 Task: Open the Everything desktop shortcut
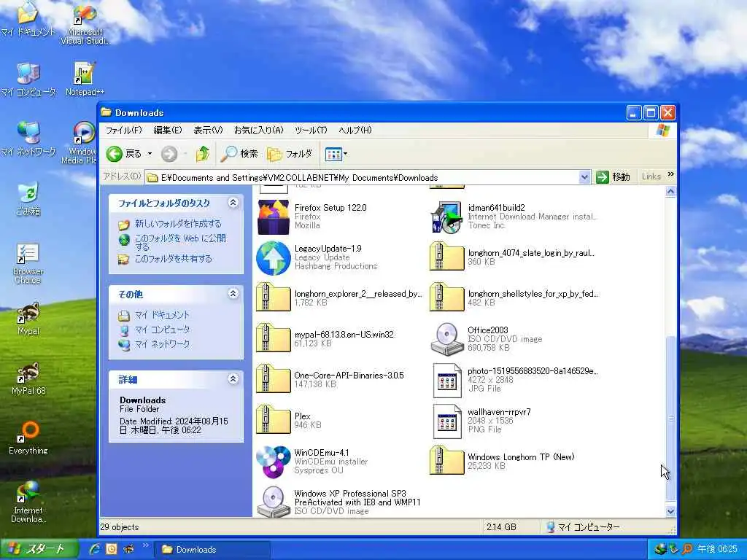click(x=28, y=438)
